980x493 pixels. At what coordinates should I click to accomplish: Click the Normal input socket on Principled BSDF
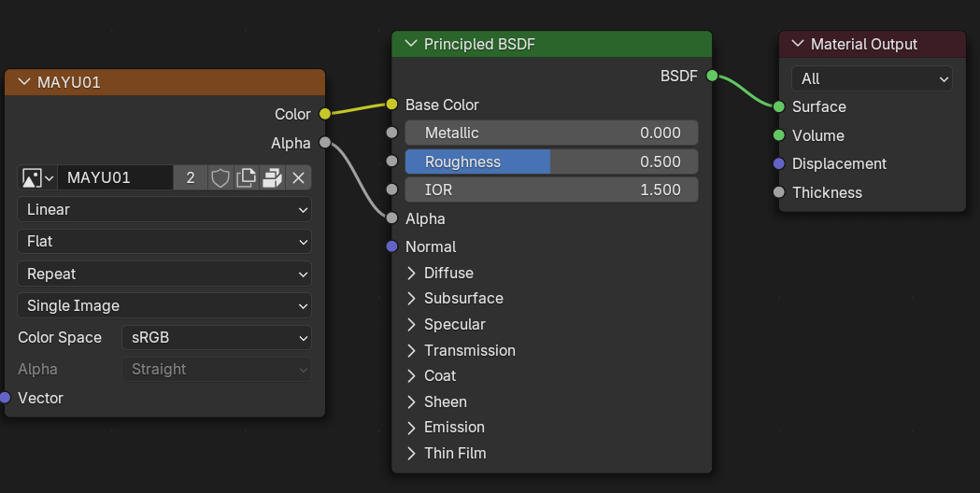391,246
